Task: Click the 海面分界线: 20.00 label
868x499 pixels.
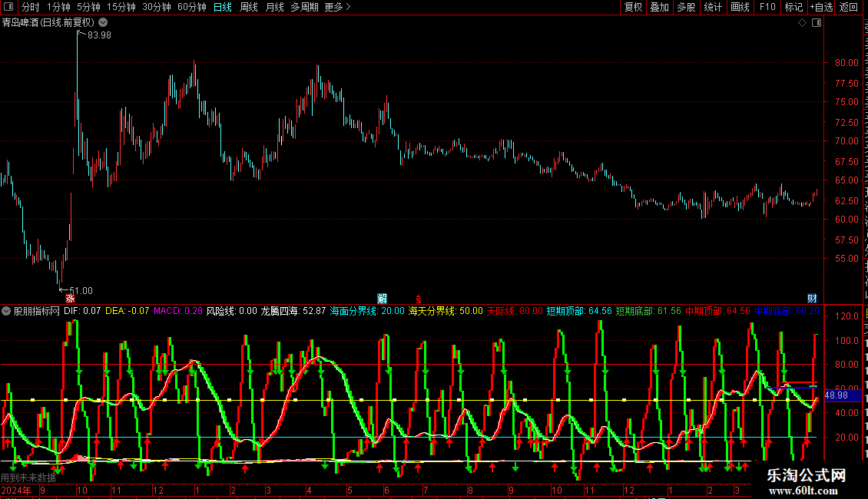Action: pos(368,311)
